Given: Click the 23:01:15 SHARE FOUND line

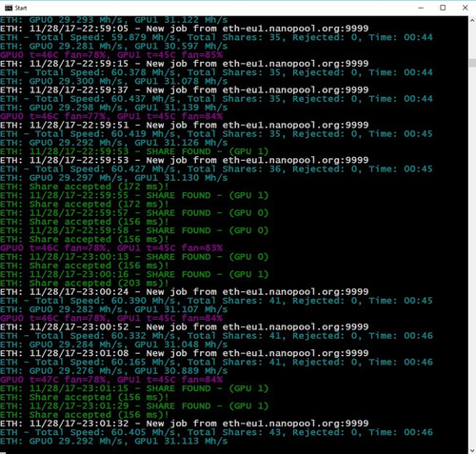Looking at the screenshot, I should coord(134,388).
